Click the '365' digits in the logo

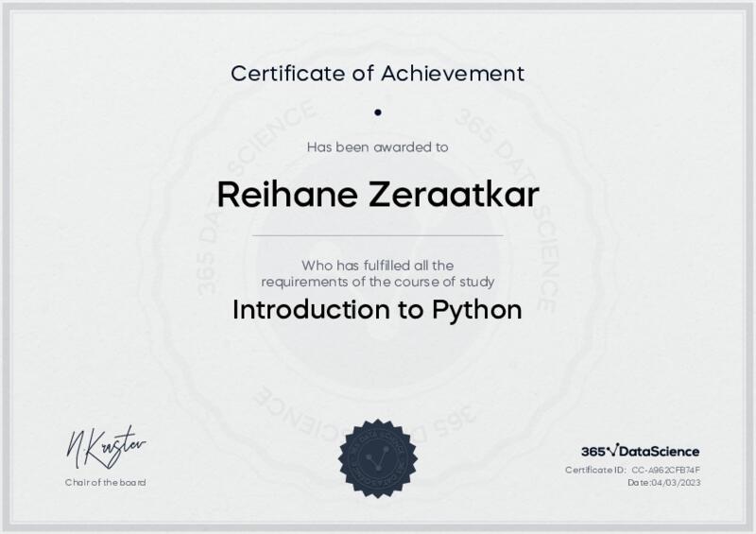click(593, 452)
